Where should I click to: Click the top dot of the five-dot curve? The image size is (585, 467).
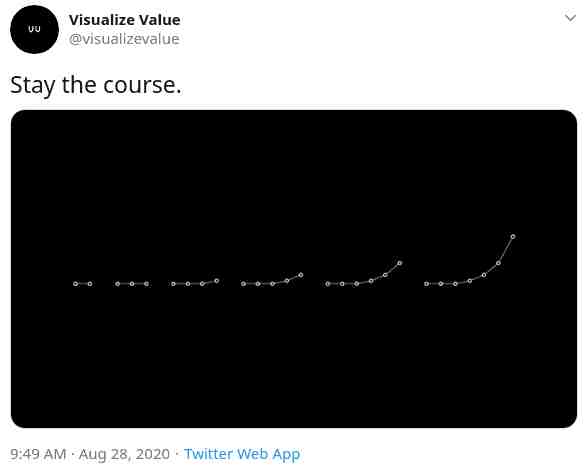coord(301,275)
